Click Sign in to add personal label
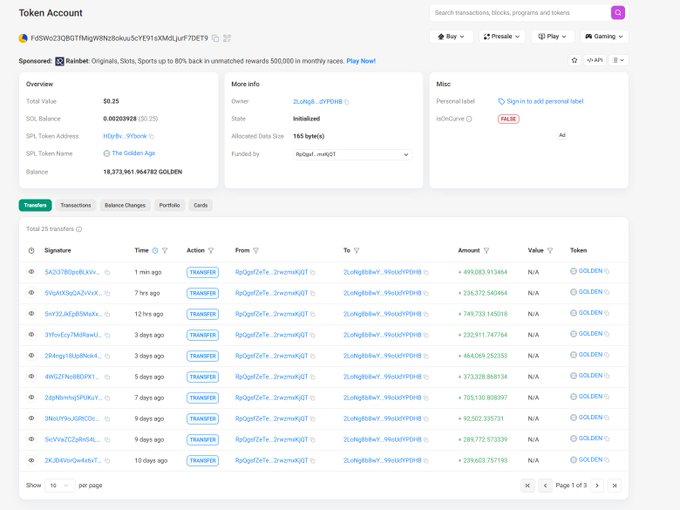 click(x=545, y=101)
